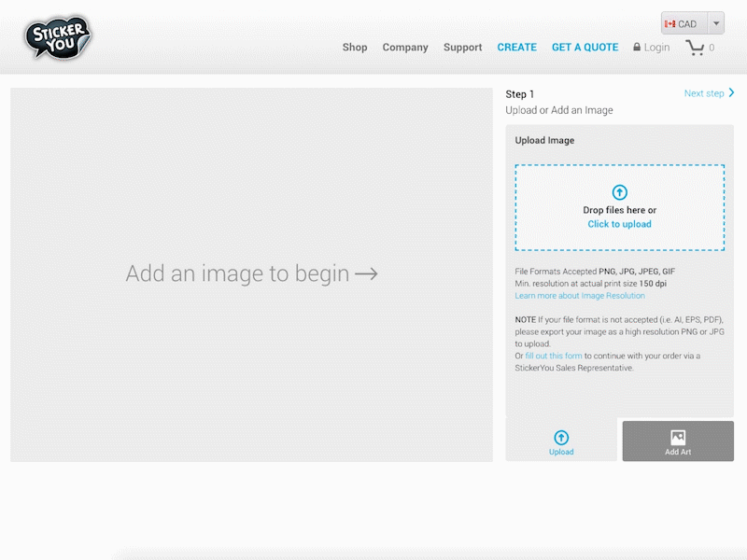Click the lock icon beside Login

coord(635,47)
